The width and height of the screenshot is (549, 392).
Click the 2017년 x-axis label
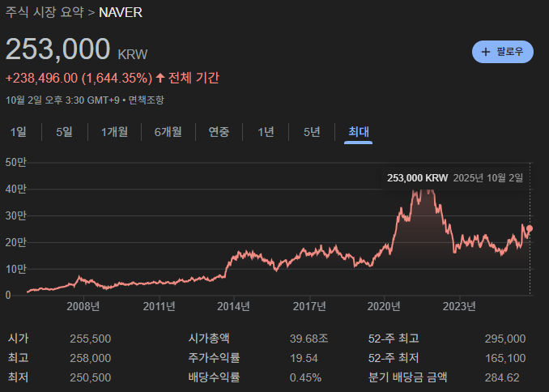[309, 306]
